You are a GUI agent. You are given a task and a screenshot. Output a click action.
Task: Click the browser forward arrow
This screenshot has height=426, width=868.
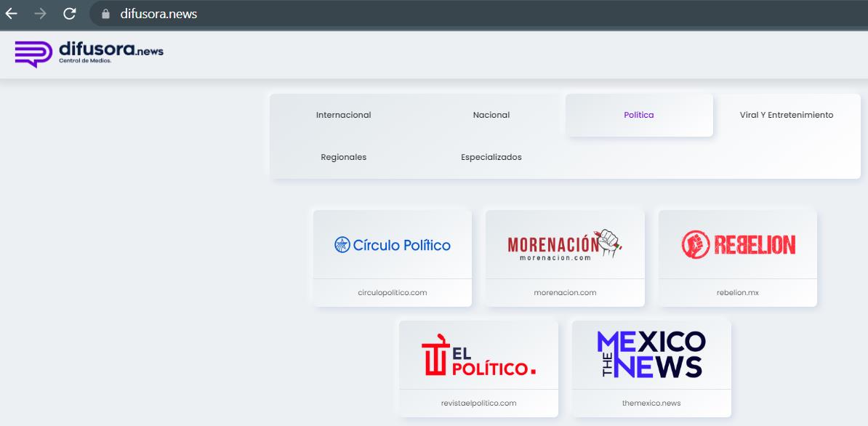click(41, 14)
